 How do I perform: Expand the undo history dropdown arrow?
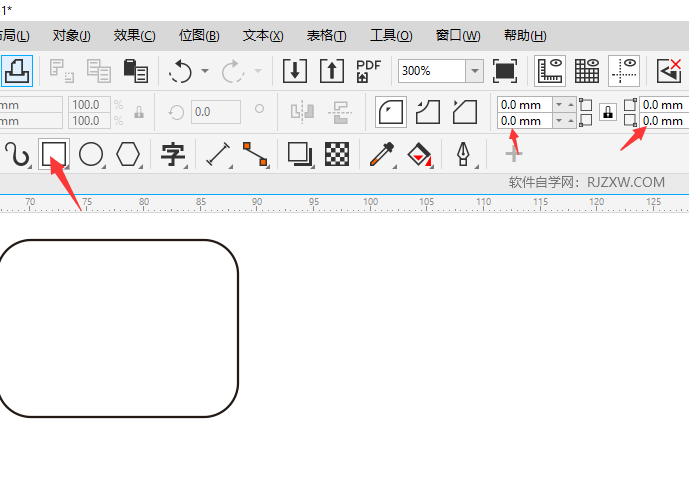coord(205,71)
